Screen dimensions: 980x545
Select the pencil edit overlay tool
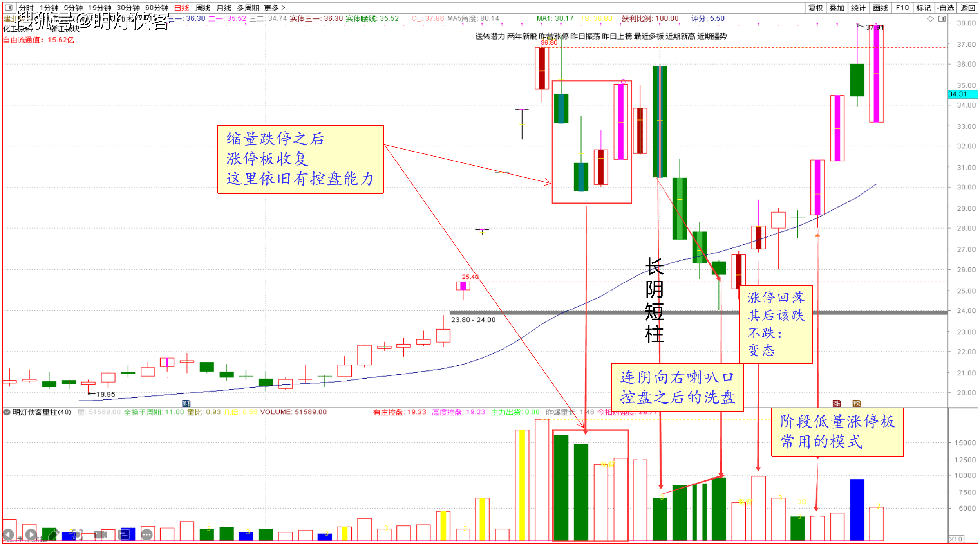54,534
